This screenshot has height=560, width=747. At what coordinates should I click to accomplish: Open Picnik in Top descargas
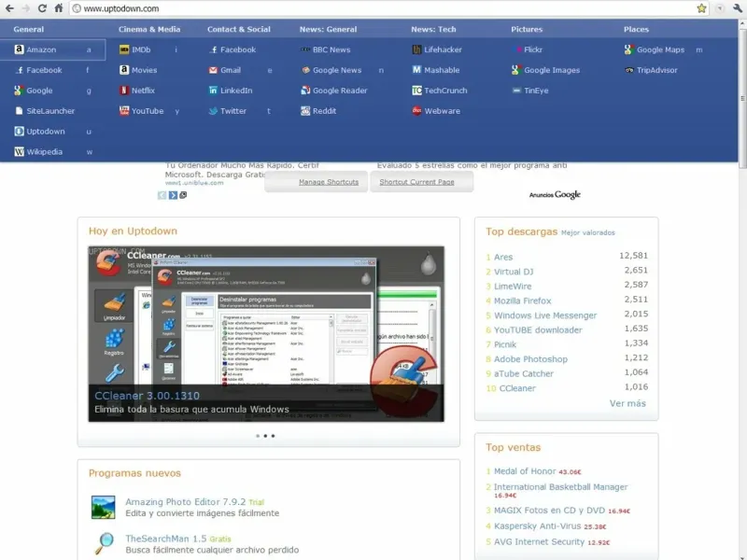(505, 344)
